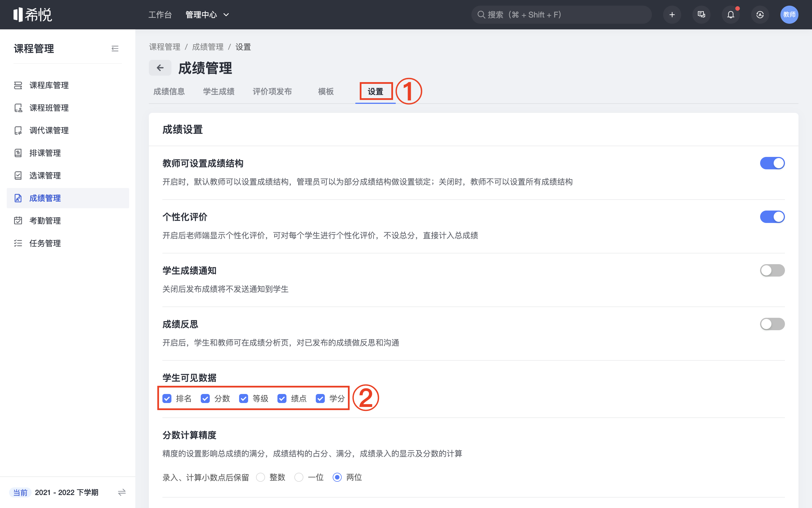Click 成绩管理 breadcrumb link
The width and height of the screenshot is (812, 508).
click(x=208, y=47)
